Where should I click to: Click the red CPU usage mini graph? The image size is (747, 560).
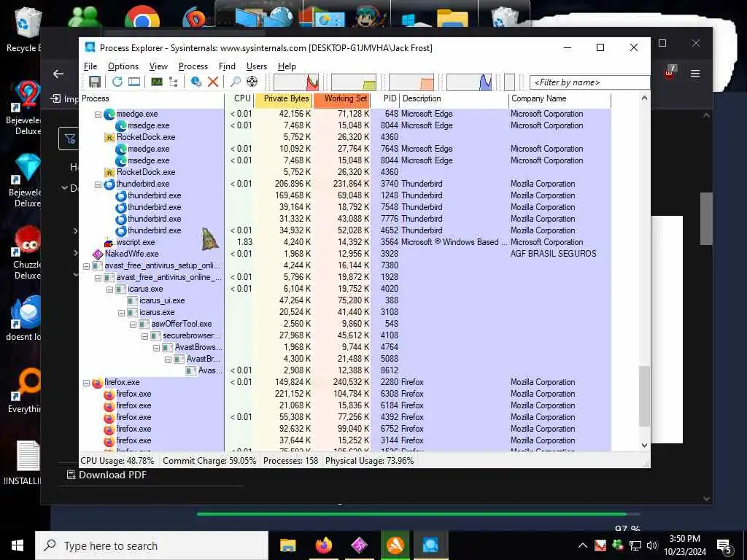(x=296, y=82)
